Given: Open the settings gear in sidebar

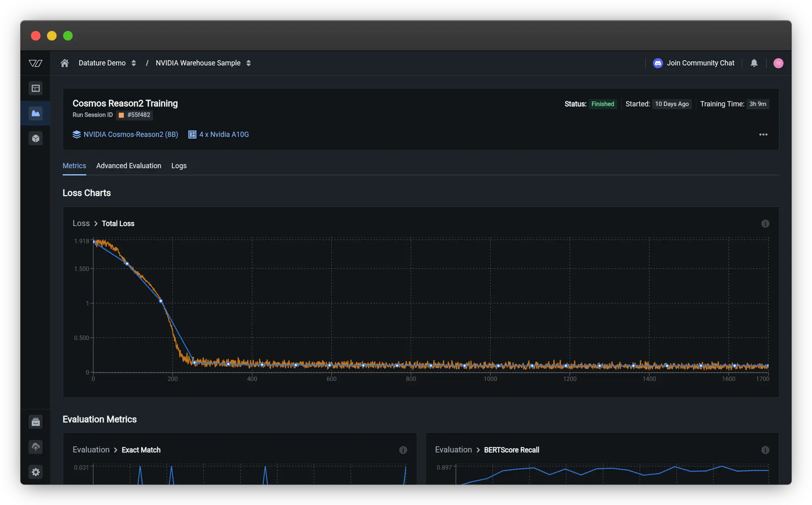Looking at the screenshot, I should point(36,472).
